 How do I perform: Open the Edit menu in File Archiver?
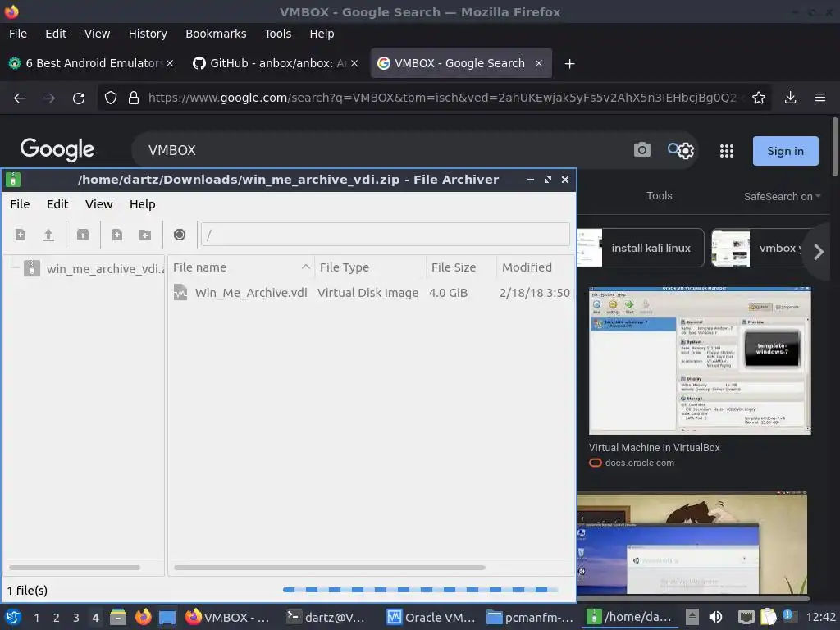[x=57, y=204]
